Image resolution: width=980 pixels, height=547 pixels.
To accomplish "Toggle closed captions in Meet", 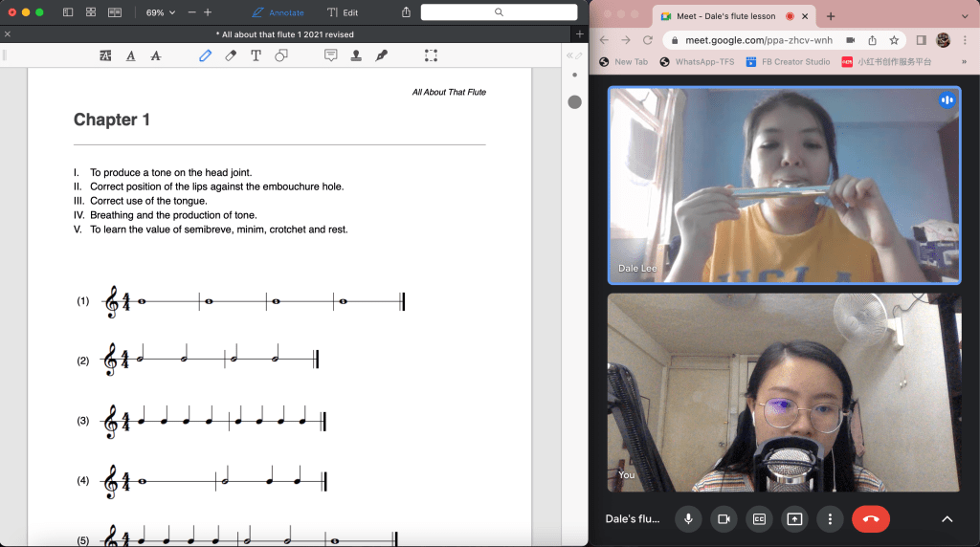I will (759, 518).
